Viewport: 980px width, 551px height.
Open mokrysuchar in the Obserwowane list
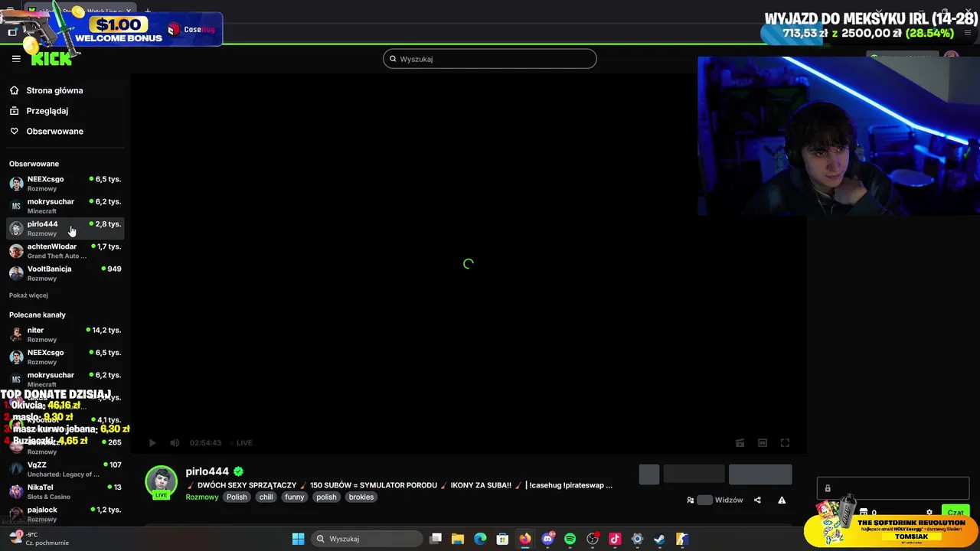coord(65,206)
